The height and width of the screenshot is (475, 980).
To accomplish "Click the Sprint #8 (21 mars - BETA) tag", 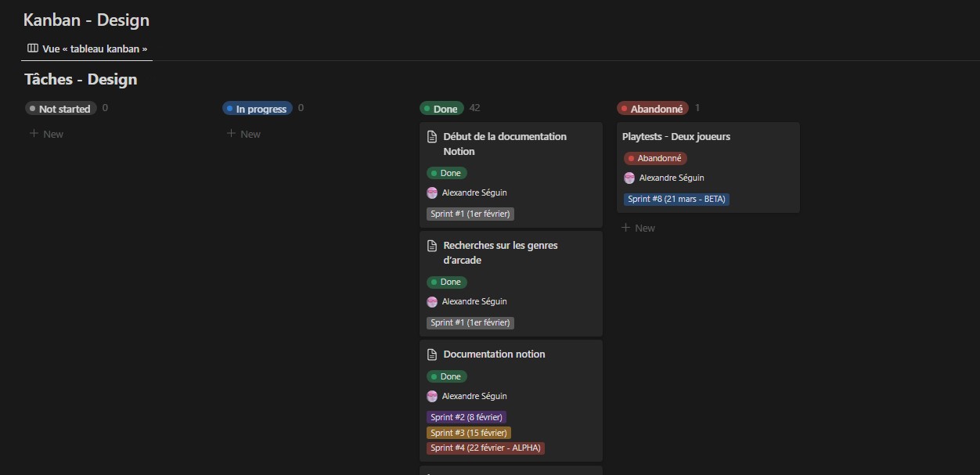I will tap(676, 199).
